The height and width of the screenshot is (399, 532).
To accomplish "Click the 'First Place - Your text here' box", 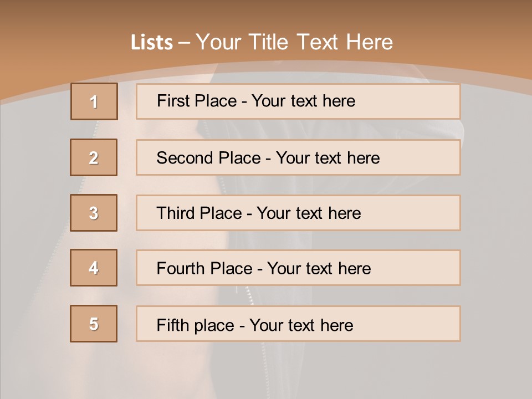I will click(298, 101).
